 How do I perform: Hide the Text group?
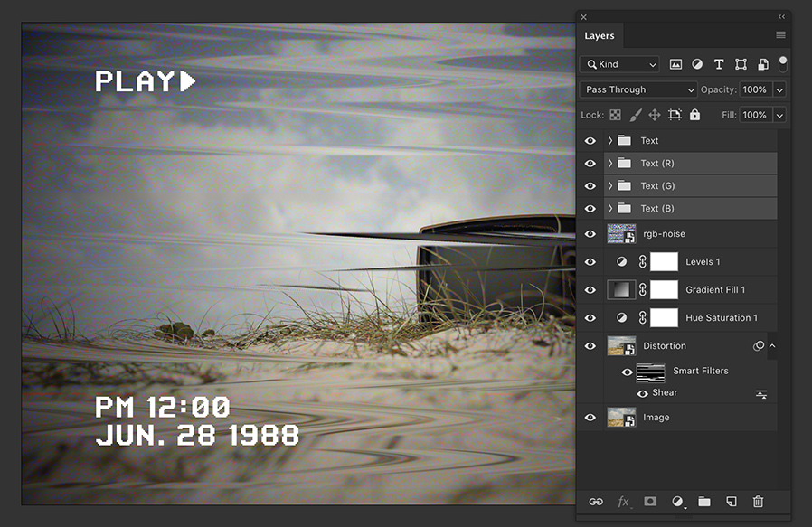point(590,141)
